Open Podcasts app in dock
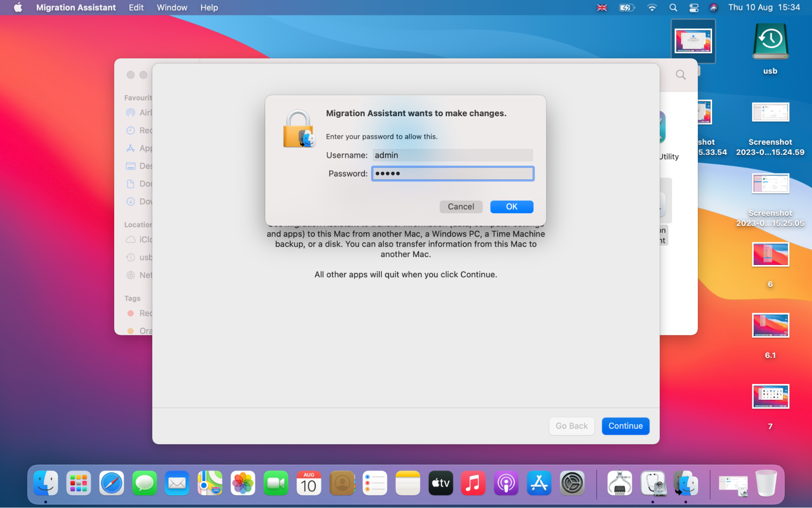 pyautogui.click(x=506, y=483)
